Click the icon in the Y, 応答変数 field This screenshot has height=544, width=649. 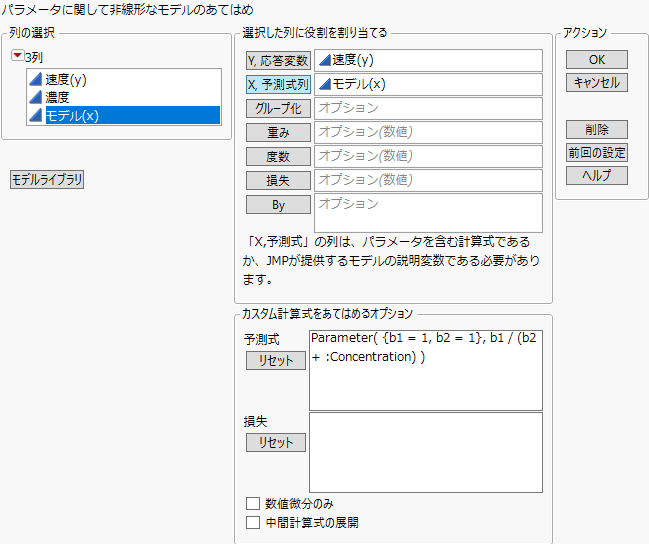pos(324,60)
